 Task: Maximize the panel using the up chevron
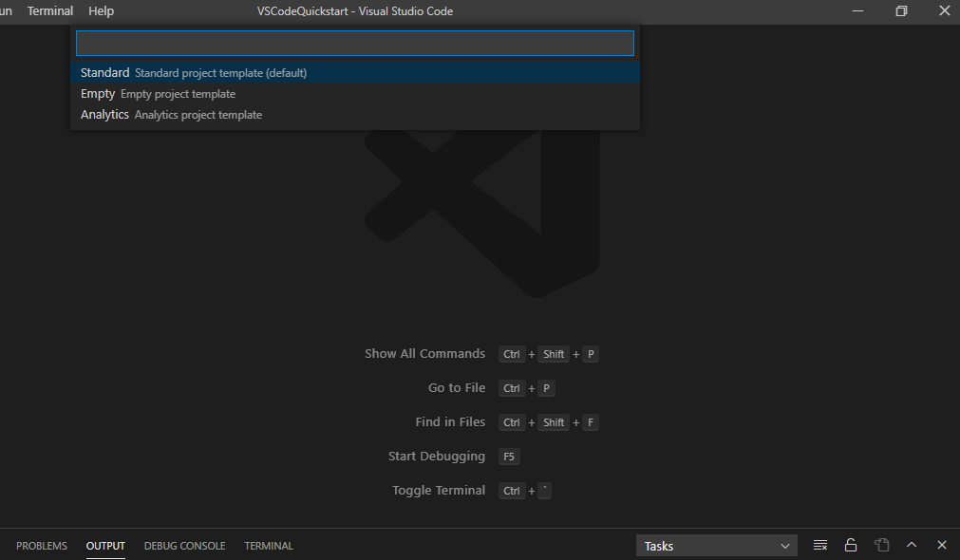(x=912, y=546)
